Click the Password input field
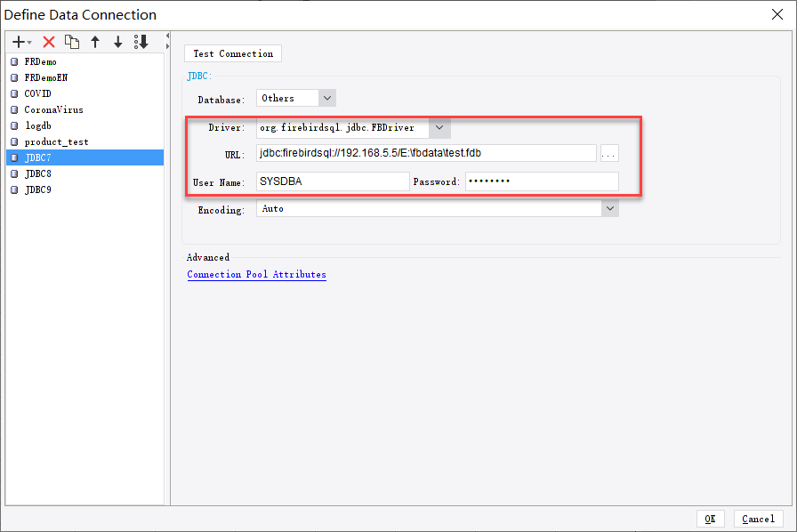The height and width of the screenshot is (532, 797). click(x=541, y=181)
